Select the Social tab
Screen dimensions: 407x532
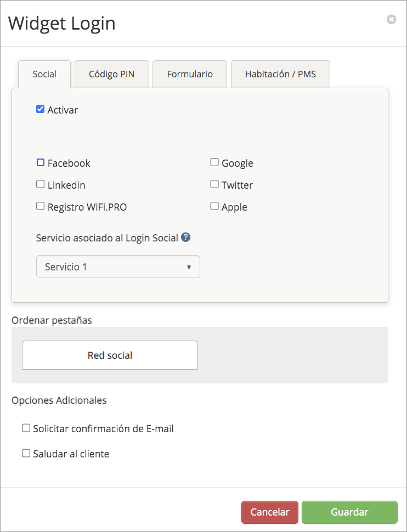tap(44, 74)
